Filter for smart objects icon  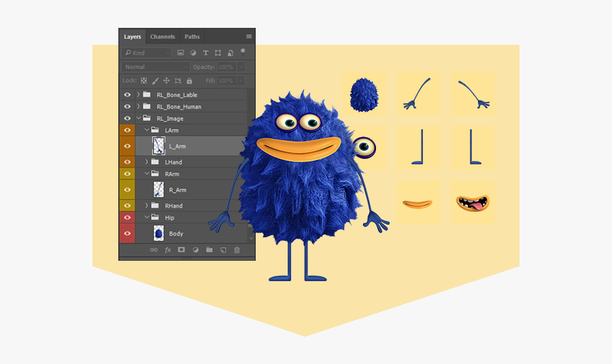[231, 52]
